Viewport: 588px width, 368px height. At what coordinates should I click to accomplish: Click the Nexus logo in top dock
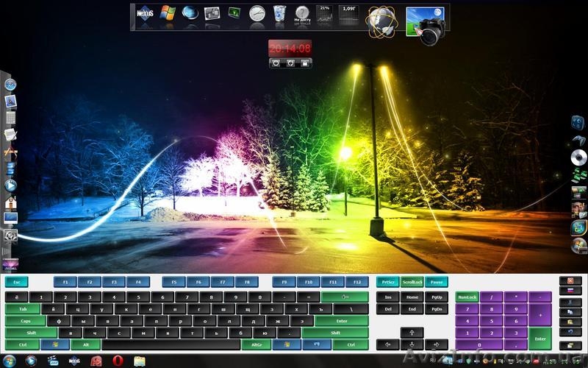click(x=146, y=13)
